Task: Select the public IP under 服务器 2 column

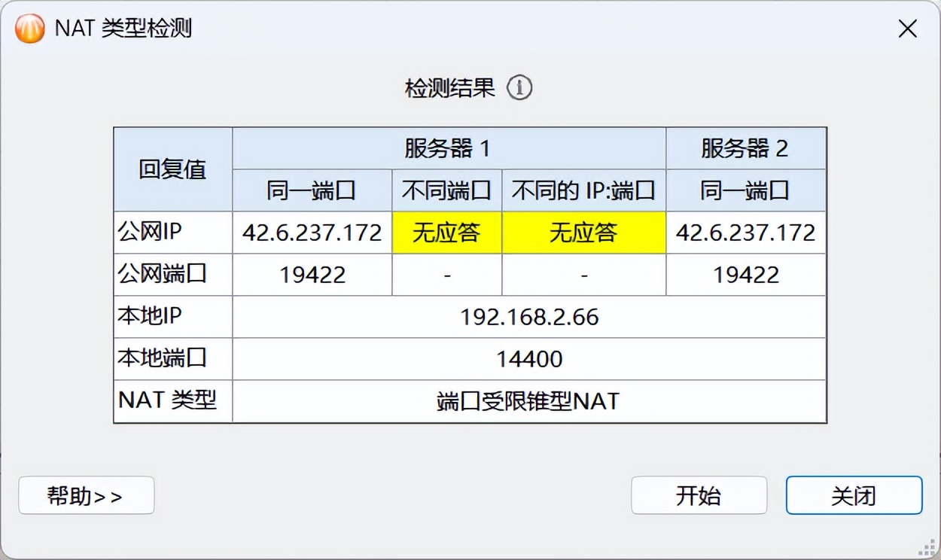Action: tap(745, 232)
